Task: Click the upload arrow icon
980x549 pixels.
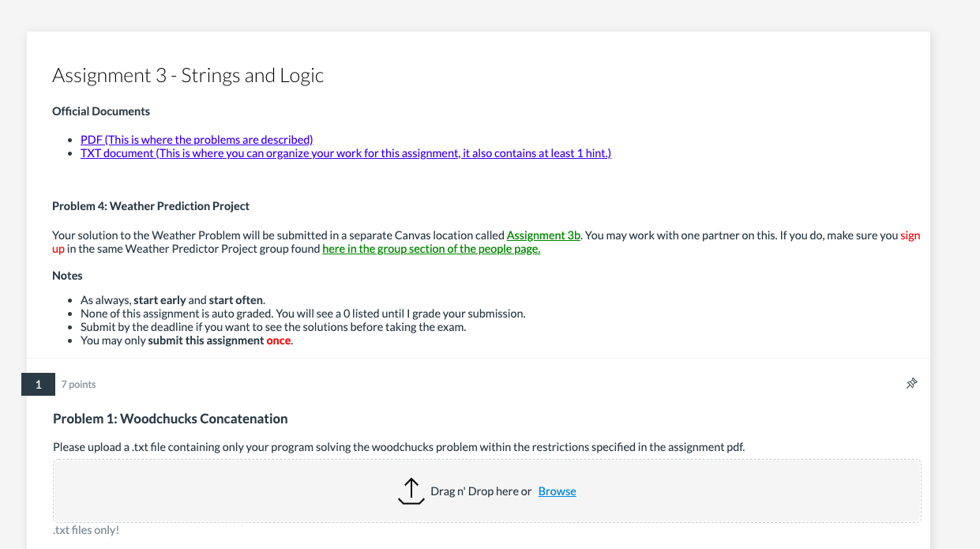Action: [411, 491]
